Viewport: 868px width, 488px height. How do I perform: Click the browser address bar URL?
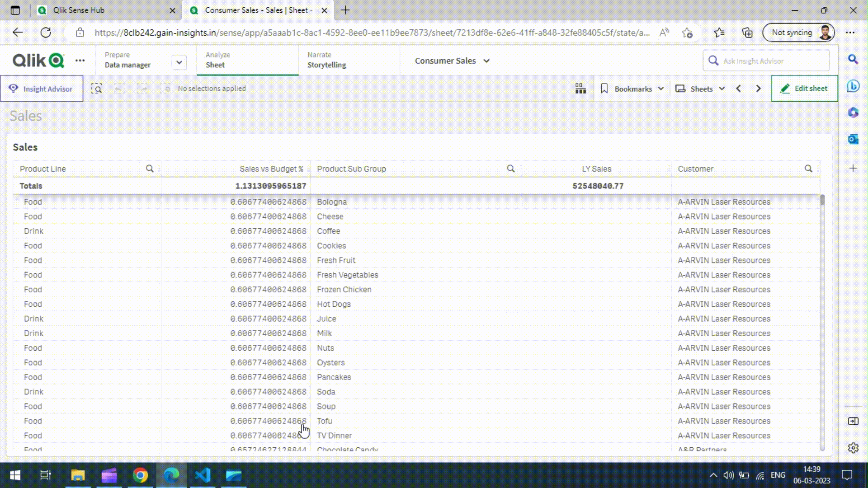tap(372, 33)
